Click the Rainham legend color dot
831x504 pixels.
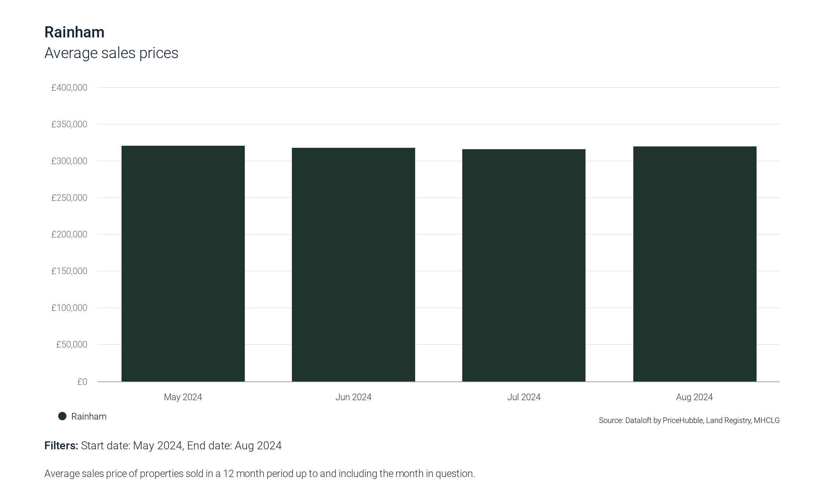coord(62,416)
